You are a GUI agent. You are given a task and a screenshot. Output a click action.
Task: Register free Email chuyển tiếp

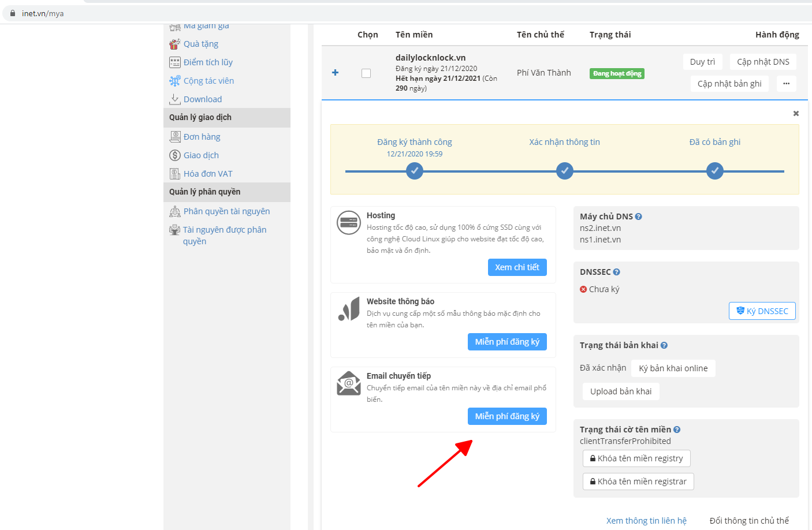coord(507,416)
